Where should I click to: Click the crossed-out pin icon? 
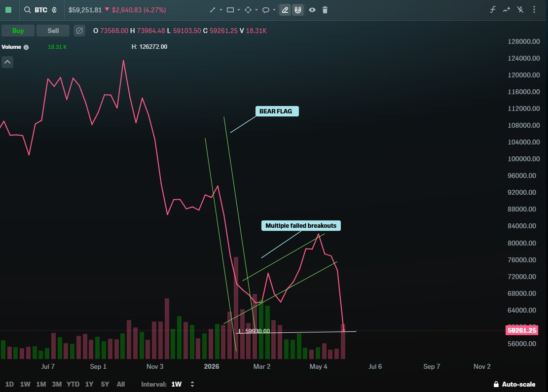520,9
